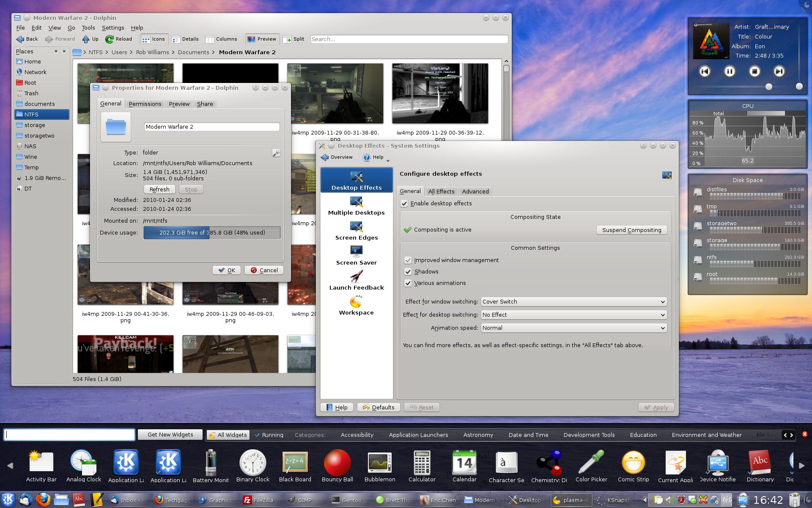The image size is (812, 508).
Task: Add the Calculator widget
Action: pos(422,466)
